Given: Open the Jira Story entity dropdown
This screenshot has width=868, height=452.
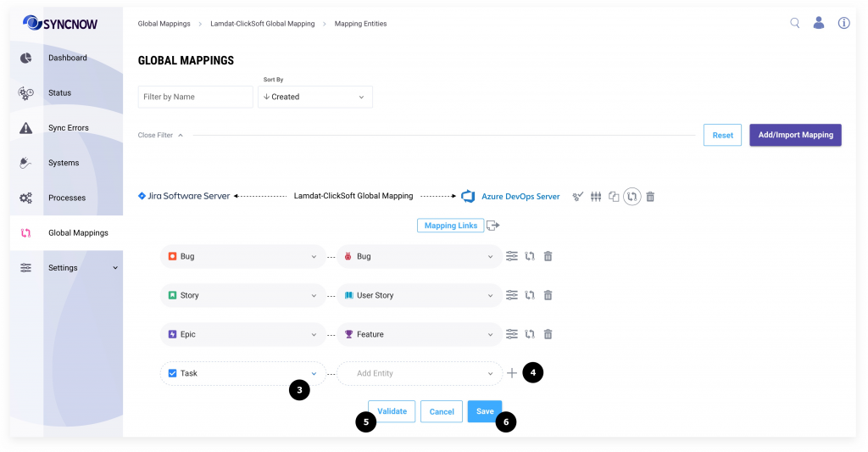Looking at the screenshot, I should click(243, 295).
